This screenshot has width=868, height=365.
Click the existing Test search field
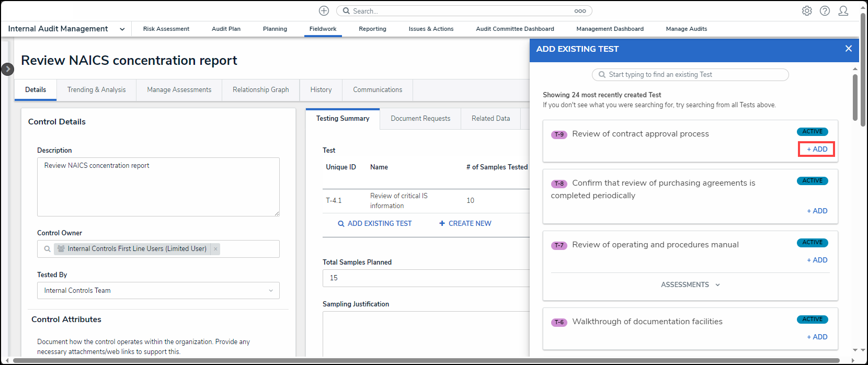(690, 75)
